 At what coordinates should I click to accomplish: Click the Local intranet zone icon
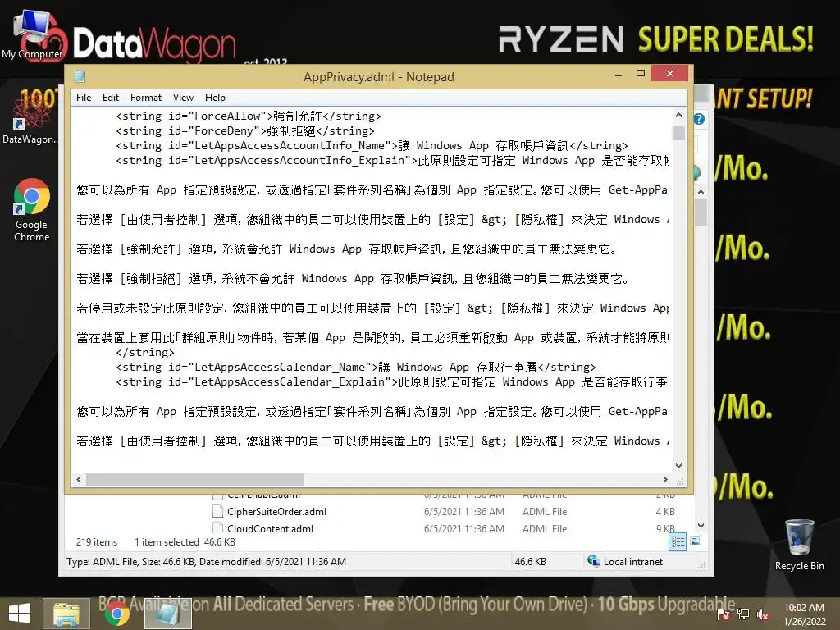(x=593, y=561)
